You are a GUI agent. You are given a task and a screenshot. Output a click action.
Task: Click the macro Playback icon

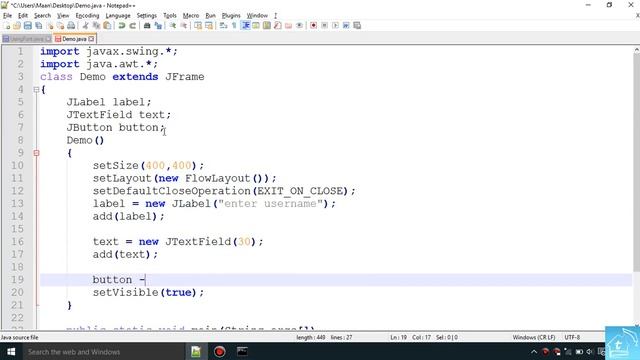(x=335, y=26)
